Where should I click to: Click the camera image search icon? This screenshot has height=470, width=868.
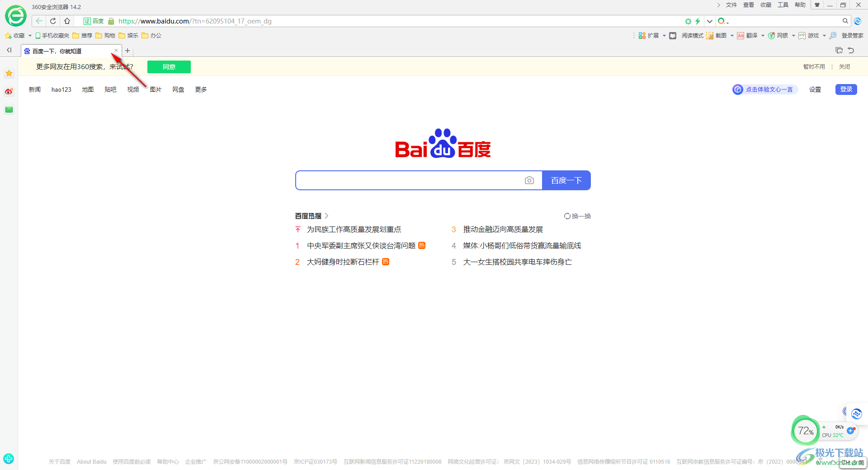pyautogui.click(x=529, y=180)
